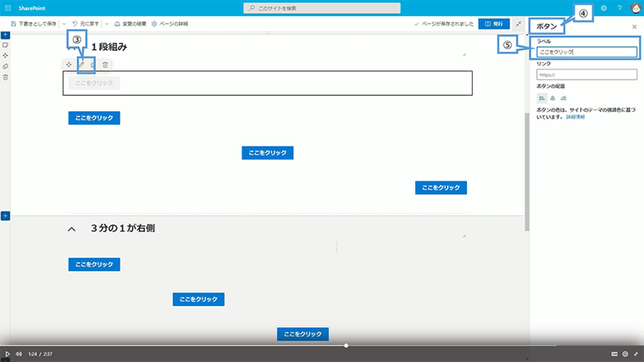Expand the save as draft dropdown arrow
Screen dimensions: 644x362
click(x=64, y=24)
